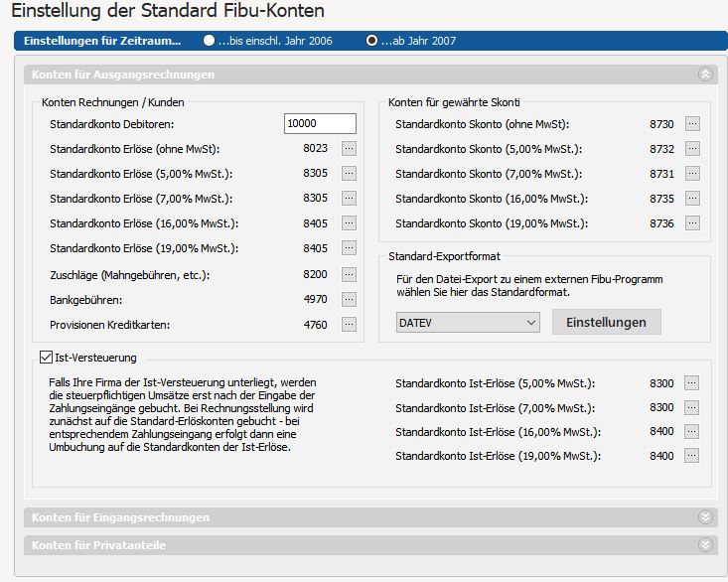The image size is (728, 582).
Task: Click the 'Konten für Privatanteile' header title
Action: click(98, 545)
